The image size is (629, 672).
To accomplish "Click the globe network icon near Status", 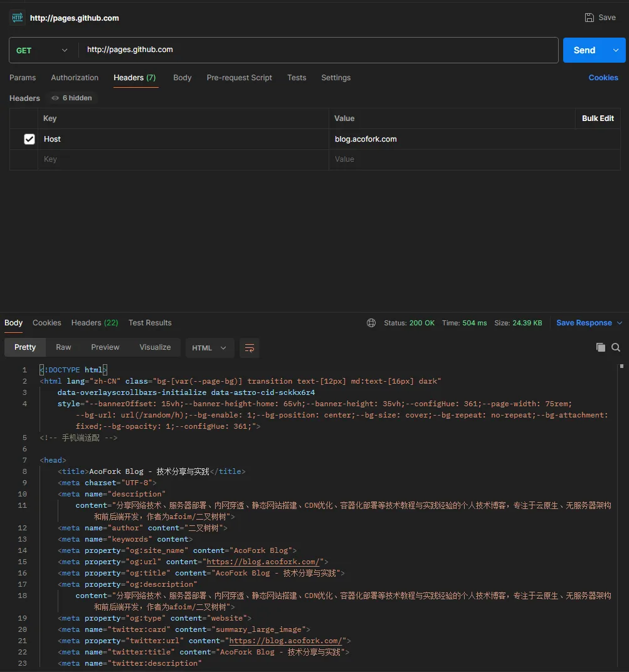I will tap(371, 323).
